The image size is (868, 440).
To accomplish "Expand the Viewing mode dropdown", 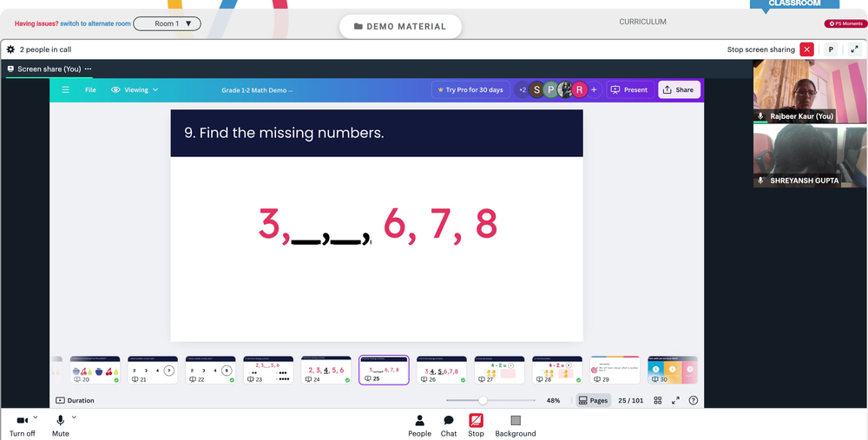I will coord(135,89).
